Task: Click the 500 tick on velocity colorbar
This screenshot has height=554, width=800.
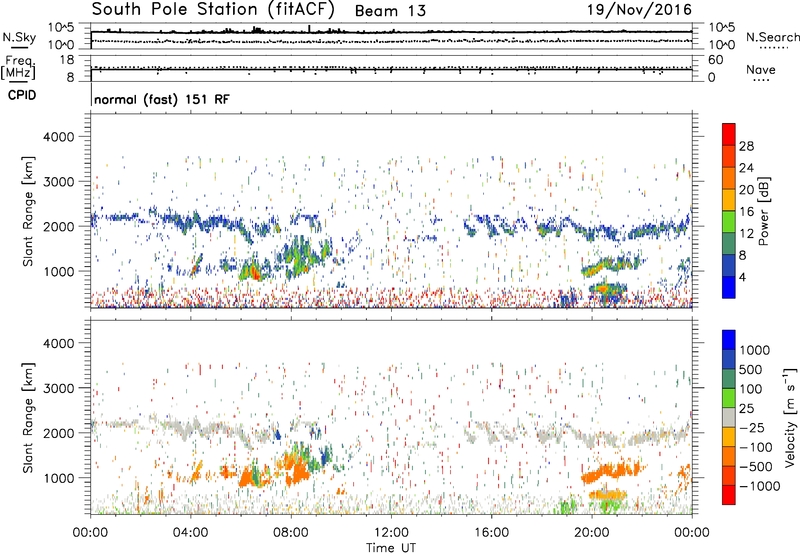Action: coord(752,370)
